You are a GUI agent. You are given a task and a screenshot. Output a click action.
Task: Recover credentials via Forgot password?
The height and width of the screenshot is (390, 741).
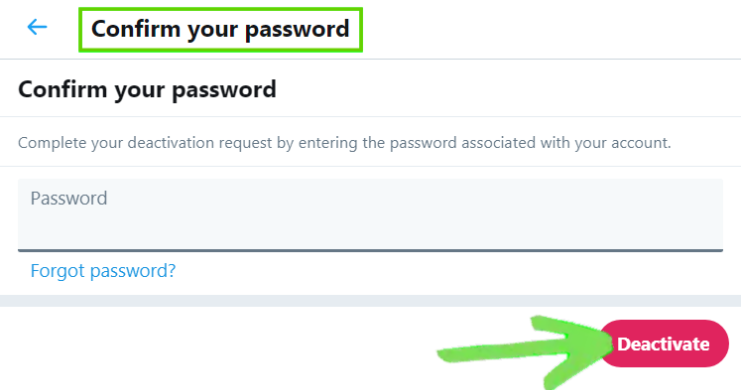point(103,270)
